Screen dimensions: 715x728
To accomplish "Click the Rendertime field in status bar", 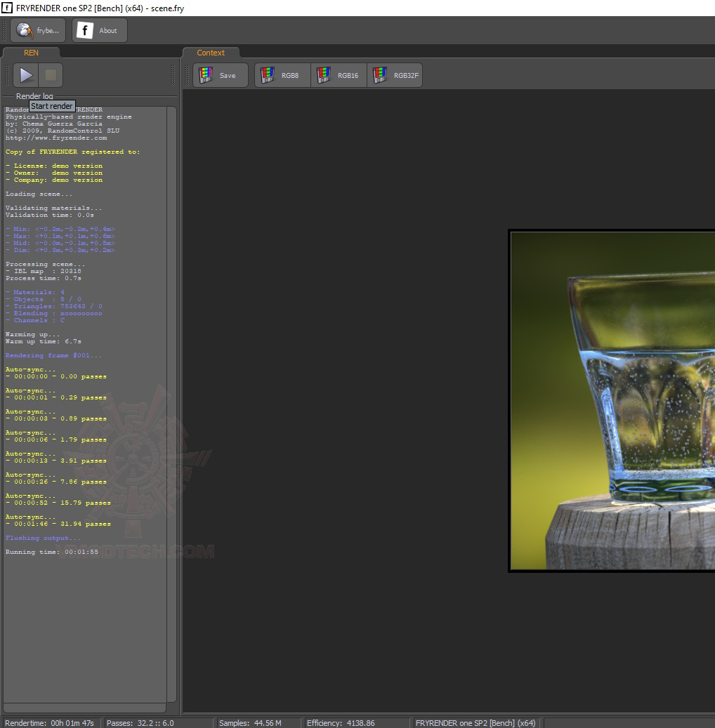I will click(49, 723).
